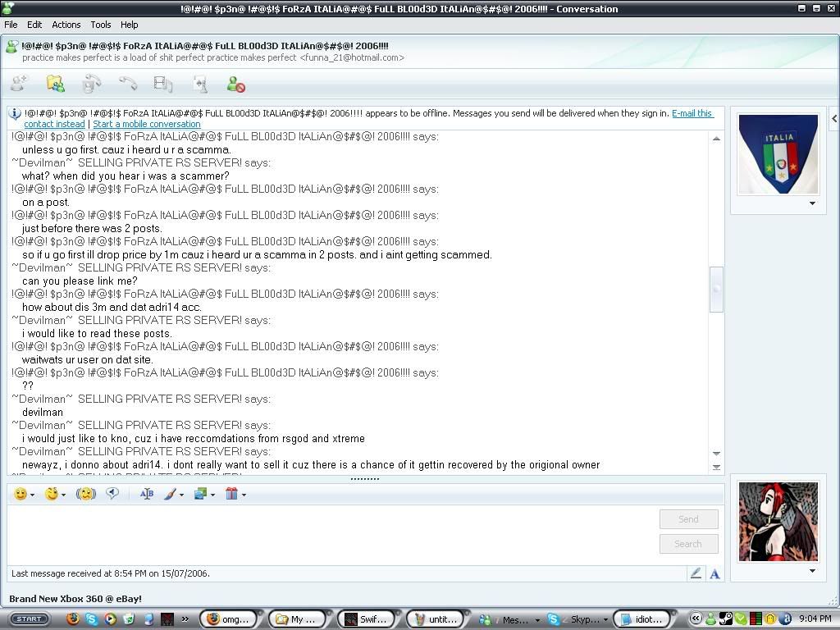This screenshot has height=630, width=840.
Task: Open the Games and activities icon
Action: point(199,84)
